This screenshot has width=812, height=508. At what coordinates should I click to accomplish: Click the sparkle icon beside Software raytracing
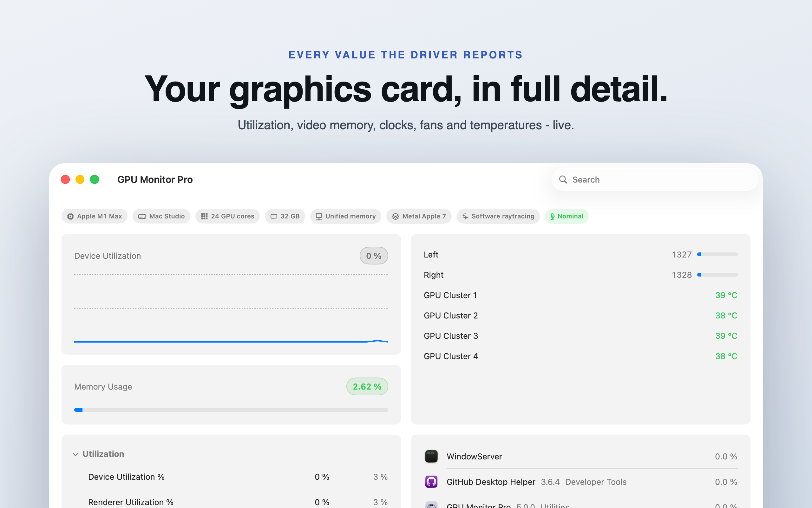[x=465, y=216]
